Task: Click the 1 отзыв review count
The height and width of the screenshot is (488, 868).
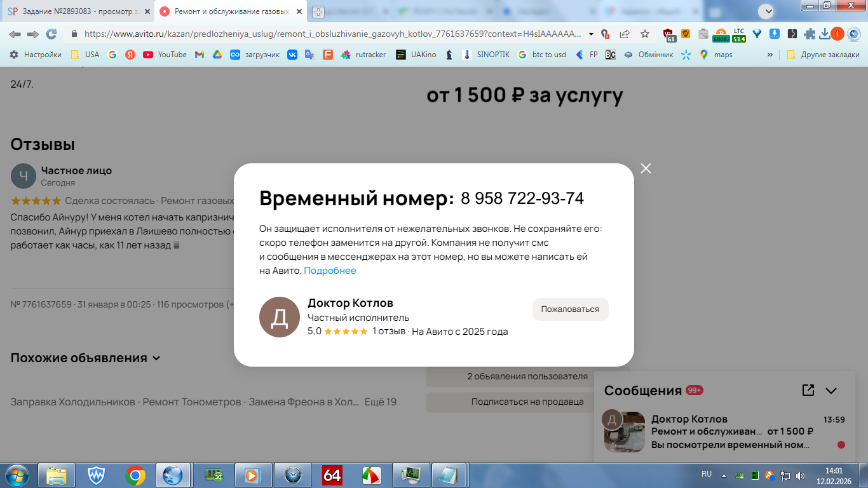Action: (x=389, y=331)
